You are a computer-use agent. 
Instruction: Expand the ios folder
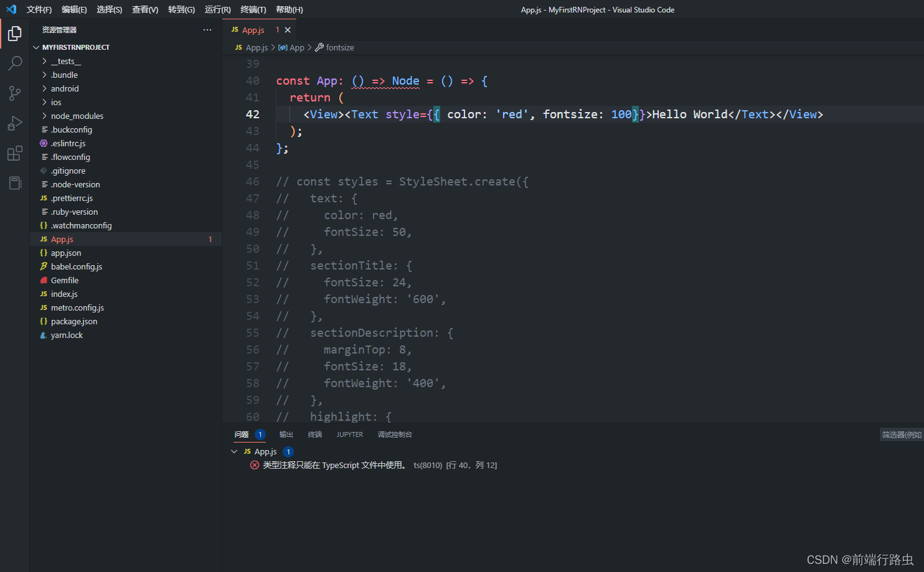tap(44, 102)
